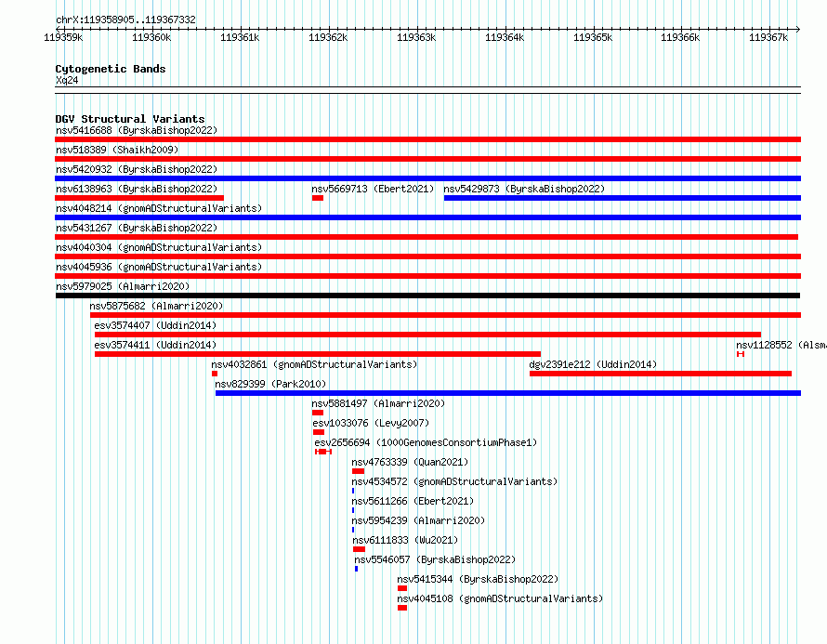Viewport: 827px width, 644px height.
Task: Click nsv4045936 (gnomADStructuralVariants) label
Action: point(159,267)
